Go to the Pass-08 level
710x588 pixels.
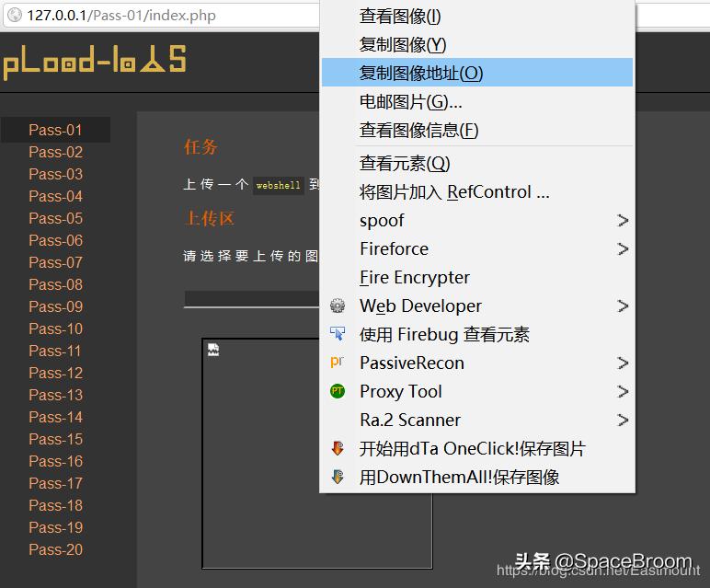(x=55, y=284)
